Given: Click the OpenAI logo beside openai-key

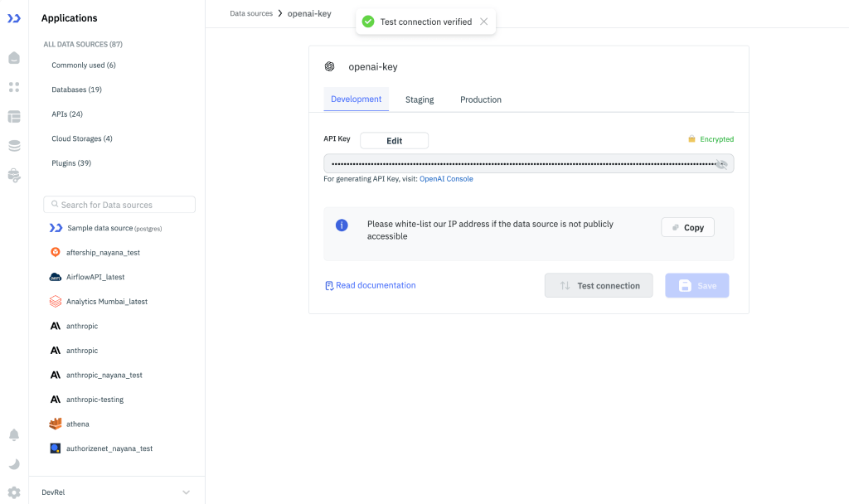Looking at the screenshot, I should point(329,66).
